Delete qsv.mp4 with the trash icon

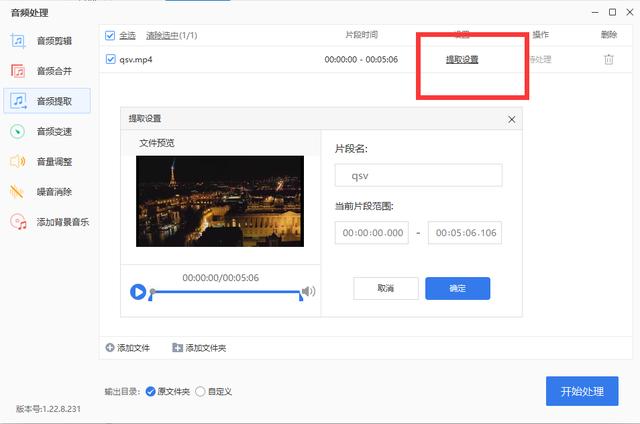coord(609,59)
